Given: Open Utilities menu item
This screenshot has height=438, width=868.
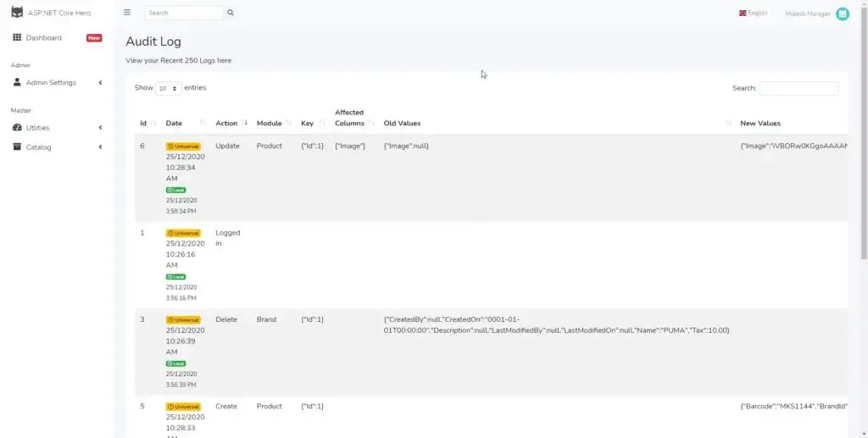Looking at the screenshot, I should click(x=57, y=128).
